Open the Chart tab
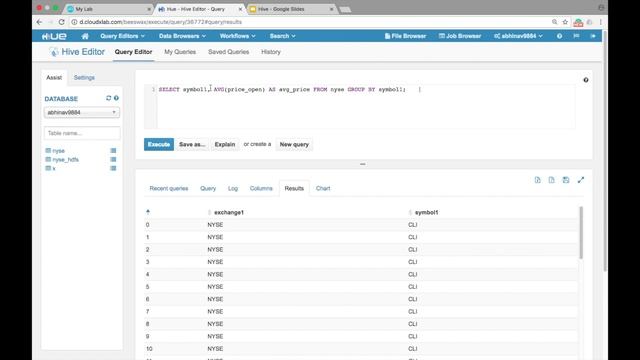This screenshot has width=640, height=360. tap(323, 188)
